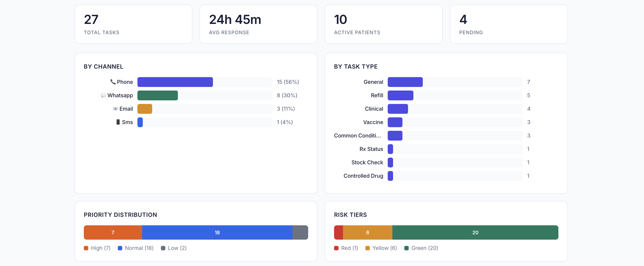
Task: Switch to the BY TASK TYPE panel
Action: [x=356, y=67]
